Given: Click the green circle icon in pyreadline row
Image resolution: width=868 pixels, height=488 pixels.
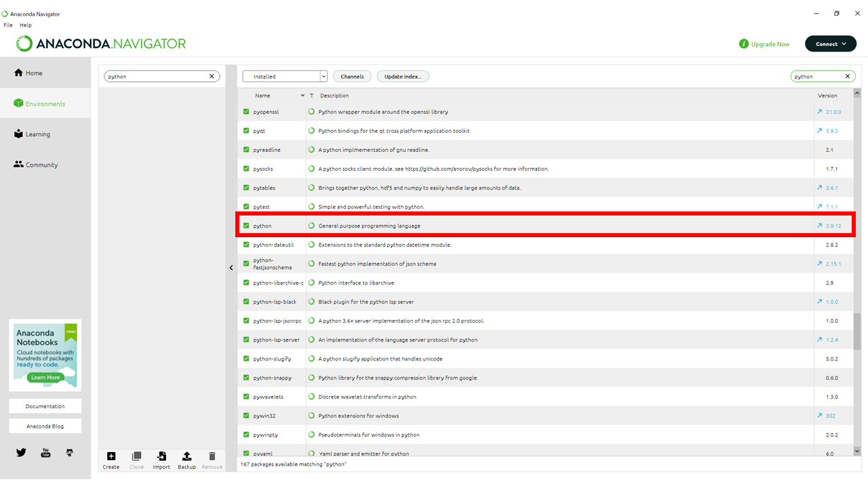Looking at the screenshot, I should (311, 150).
